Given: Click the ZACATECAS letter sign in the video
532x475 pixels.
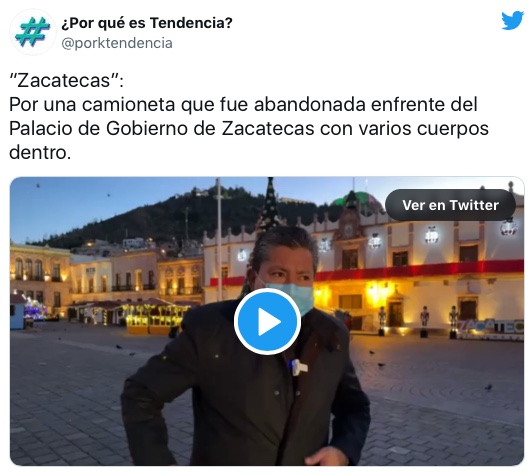Looking at the screenshot, I should (491, 329).
